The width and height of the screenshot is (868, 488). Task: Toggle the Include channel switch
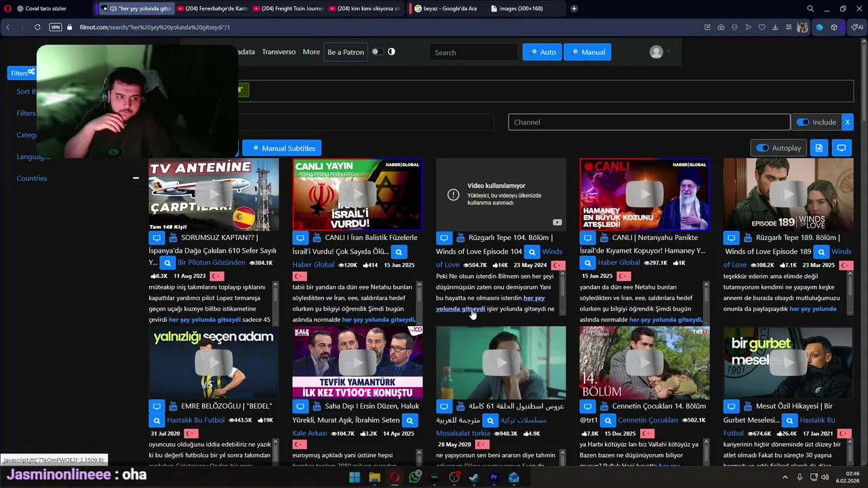click(803, 122)
